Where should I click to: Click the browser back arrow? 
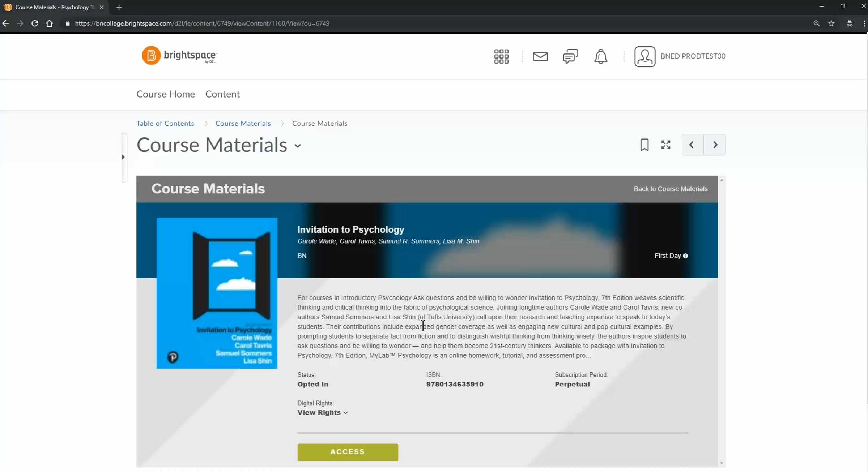5,23
